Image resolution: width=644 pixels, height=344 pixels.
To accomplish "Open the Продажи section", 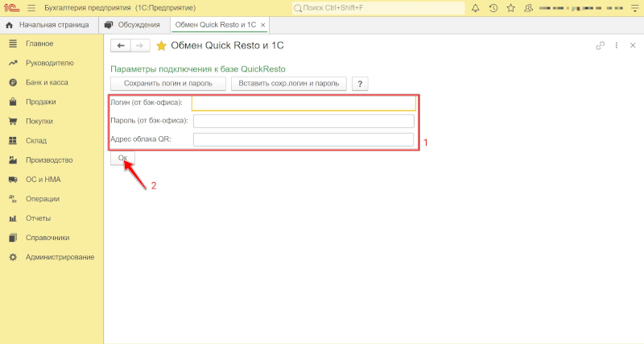I will 41,102.
